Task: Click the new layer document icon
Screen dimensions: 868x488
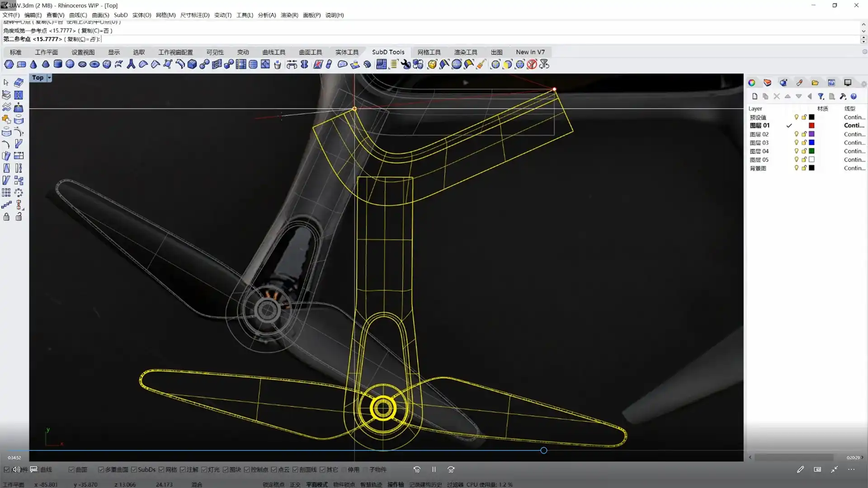Action: 755,96
